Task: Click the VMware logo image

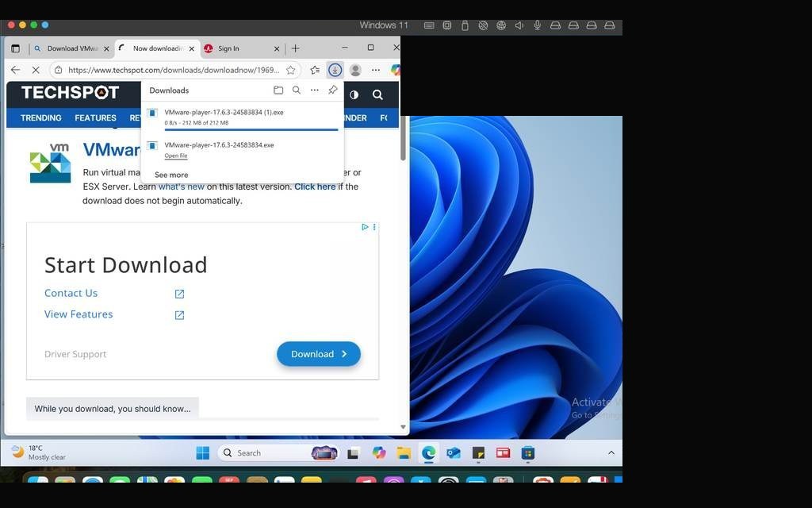Action: point(50,164)
